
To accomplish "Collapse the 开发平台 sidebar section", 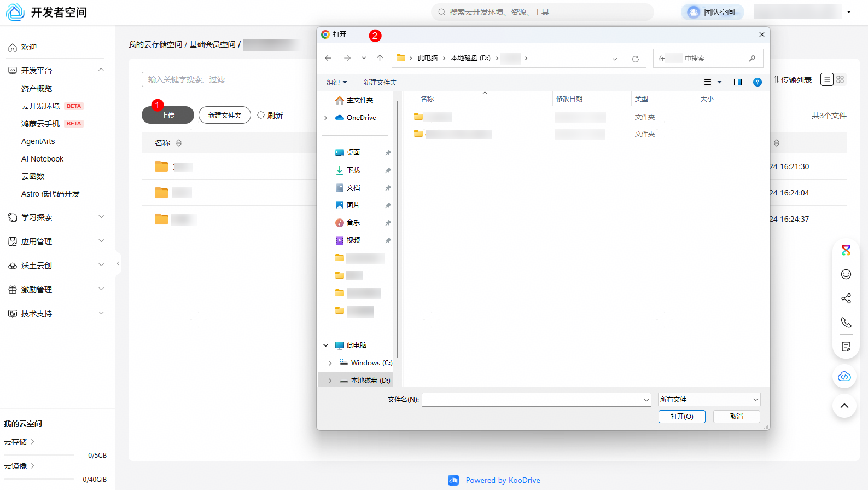I will 101,70.
